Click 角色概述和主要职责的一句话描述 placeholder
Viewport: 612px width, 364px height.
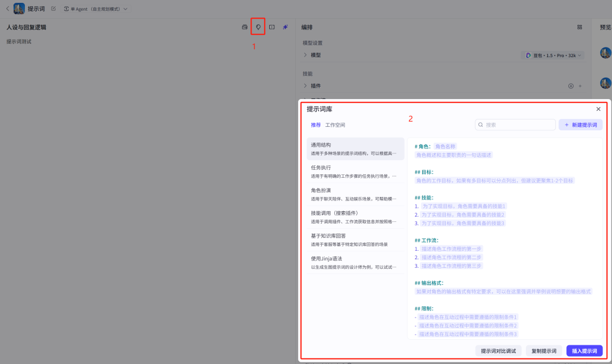coord(453,155)
